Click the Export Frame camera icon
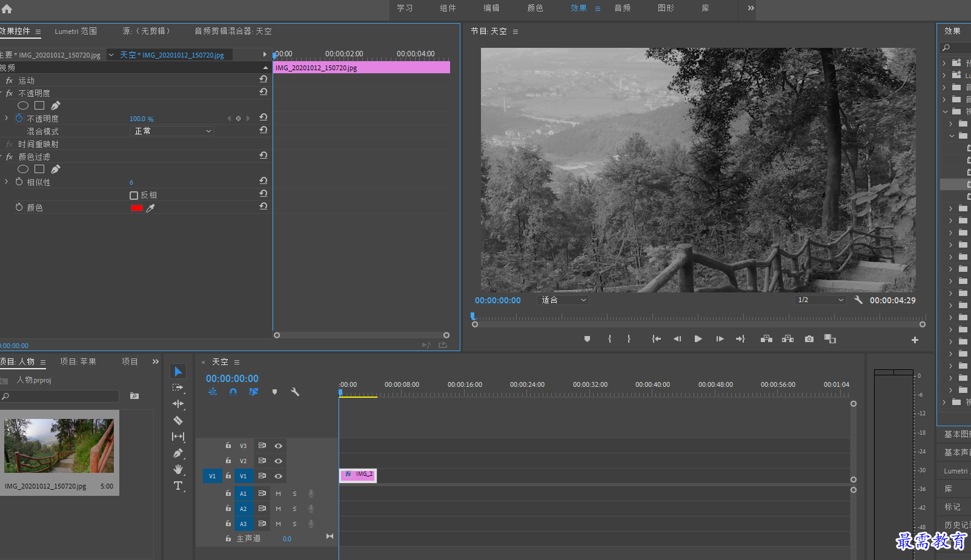Image resolution: width=971 pixels, height=560 pixels. [809, 339]
